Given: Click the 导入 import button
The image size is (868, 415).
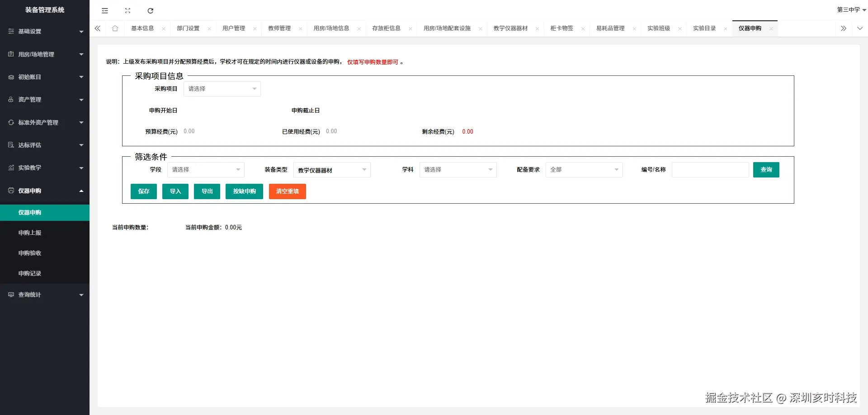Looking at the screenshot, I should [x=175, y=191].
